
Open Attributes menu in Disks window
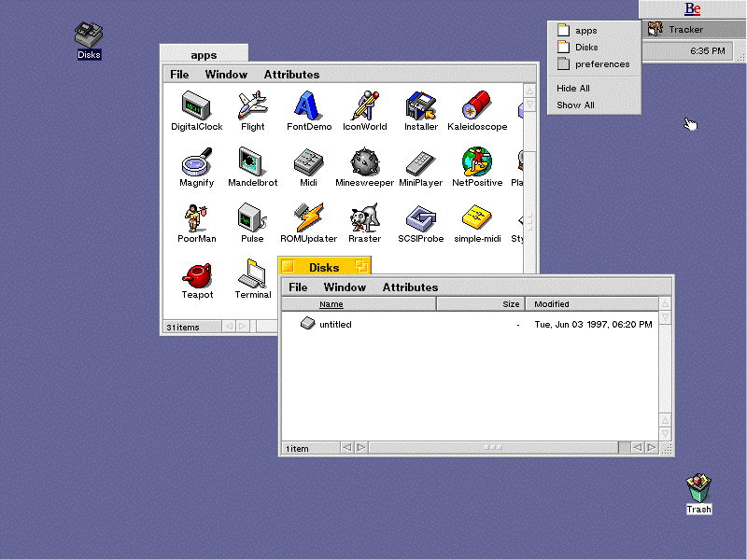coord(410,287)
